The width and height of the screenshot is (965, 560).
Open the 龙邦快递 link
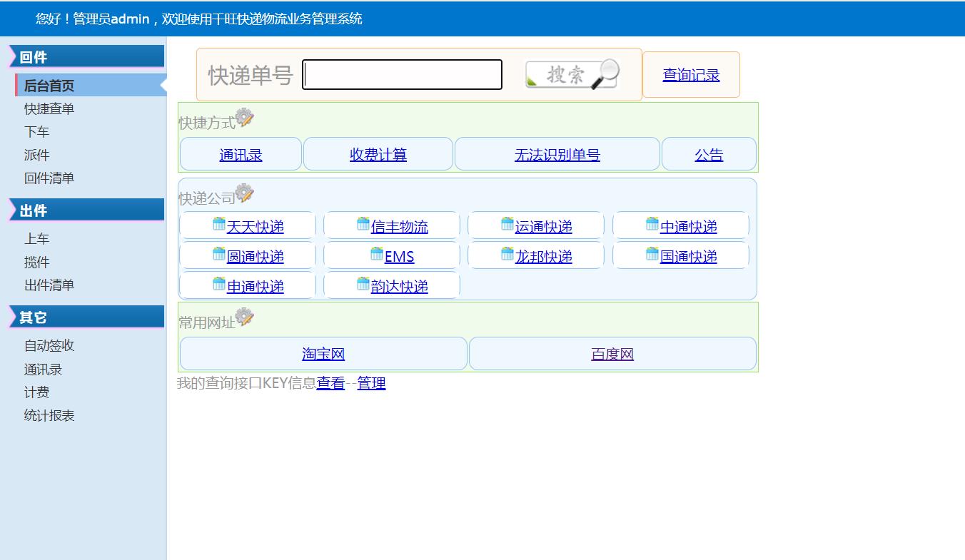click(544, 257)
